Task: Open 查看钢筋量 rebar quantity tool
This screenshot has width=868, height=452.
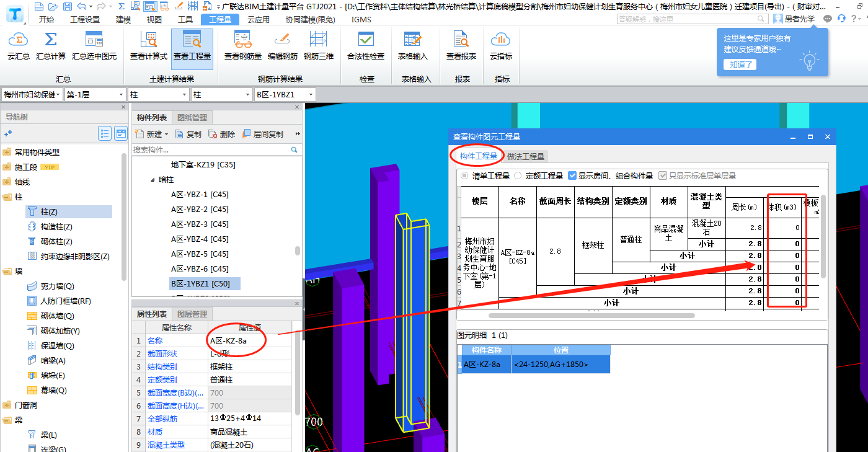Action: click(243, 47)
